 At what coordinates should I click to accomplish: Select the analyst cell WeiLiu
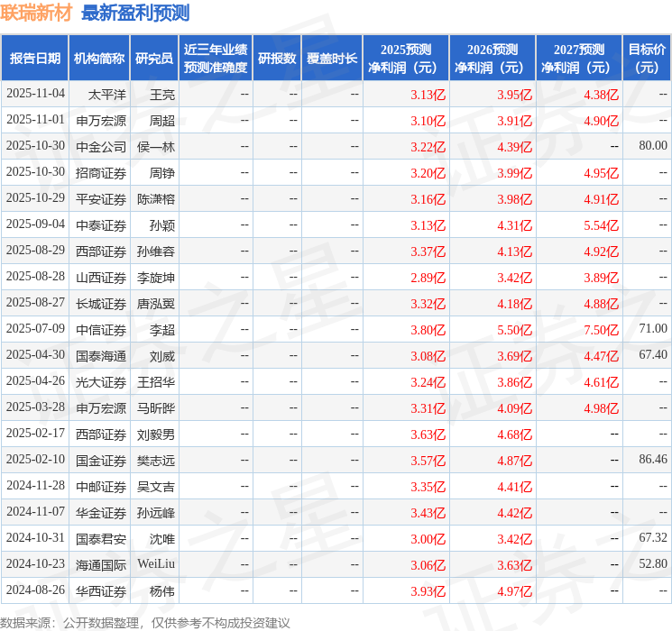[156, 563]
